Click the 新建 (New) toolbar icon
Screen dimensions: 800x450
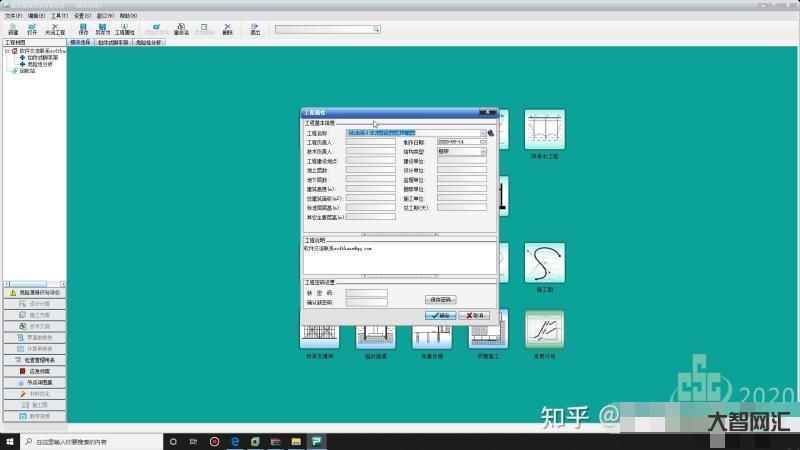[13, 29]
